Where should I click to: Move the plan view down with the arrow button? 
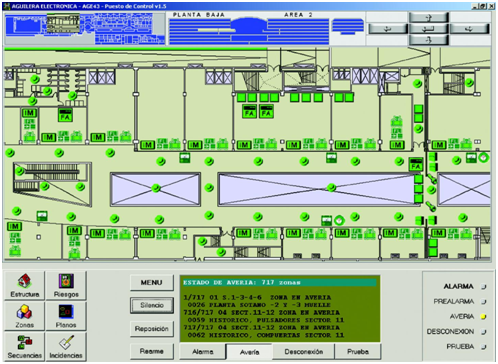(429, 40)
